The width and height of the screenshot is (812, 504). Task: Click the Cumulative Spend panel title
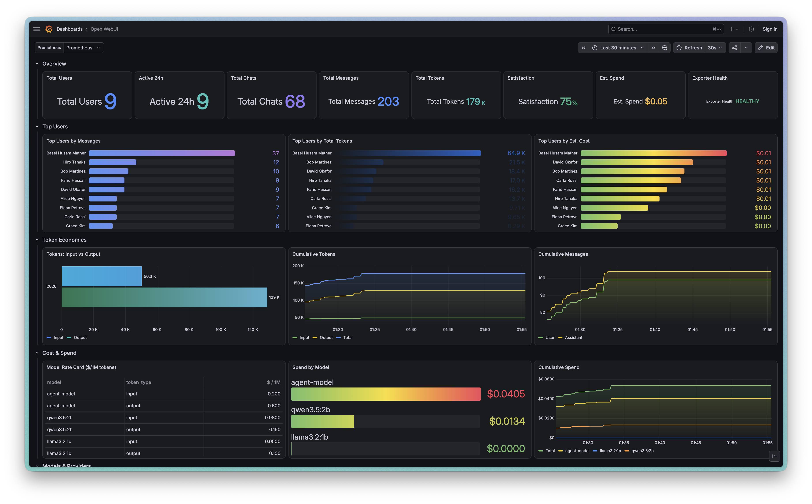pos(559,367)
